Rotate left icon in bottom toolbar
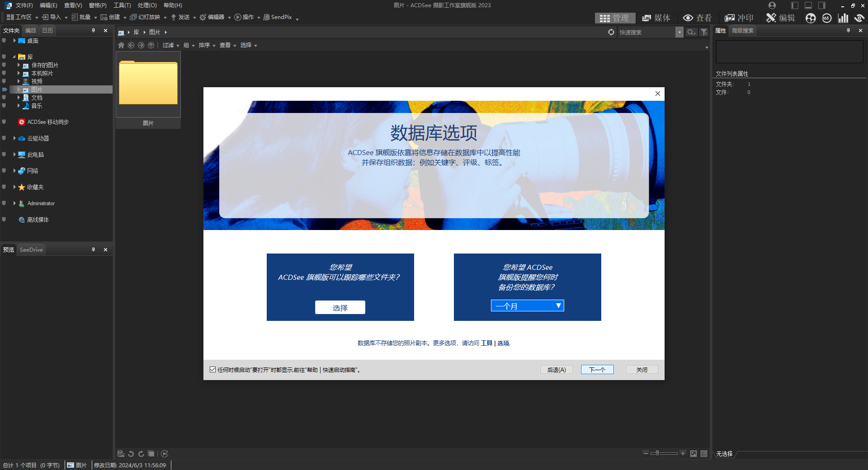 click(131, 454)
